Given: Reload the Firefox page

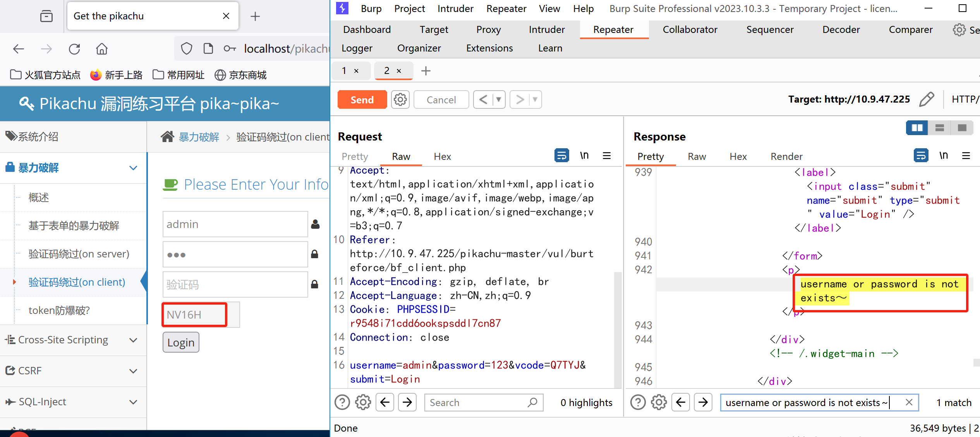Looking at the screenshot, I should pos(74,49).
